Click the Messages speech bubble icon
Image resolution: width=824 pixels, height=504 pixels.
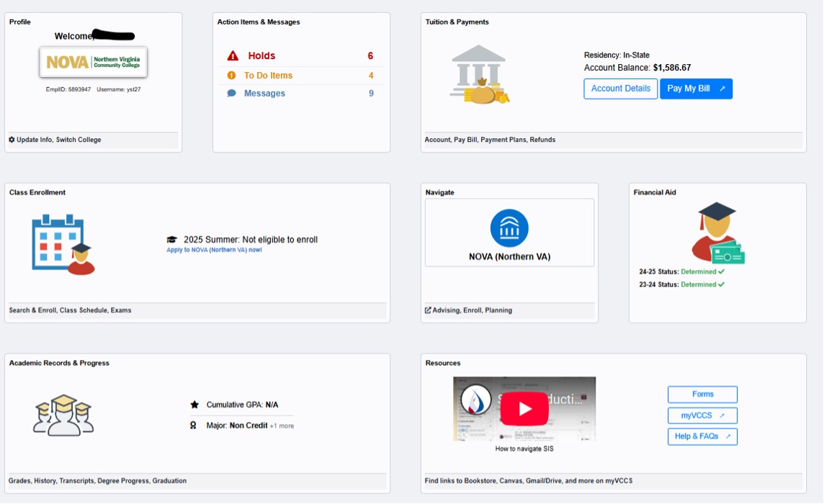[231, 94]
